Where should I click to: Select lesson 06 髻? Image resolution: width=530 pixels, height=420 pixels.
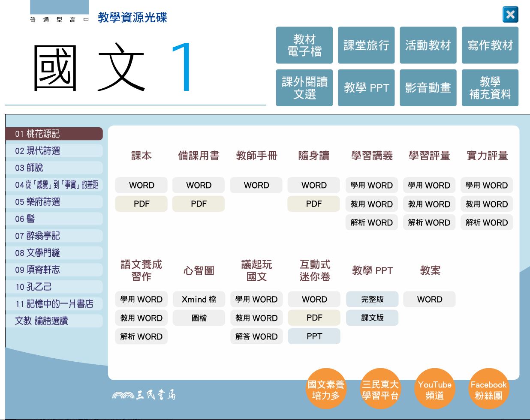tap(54, 219)
